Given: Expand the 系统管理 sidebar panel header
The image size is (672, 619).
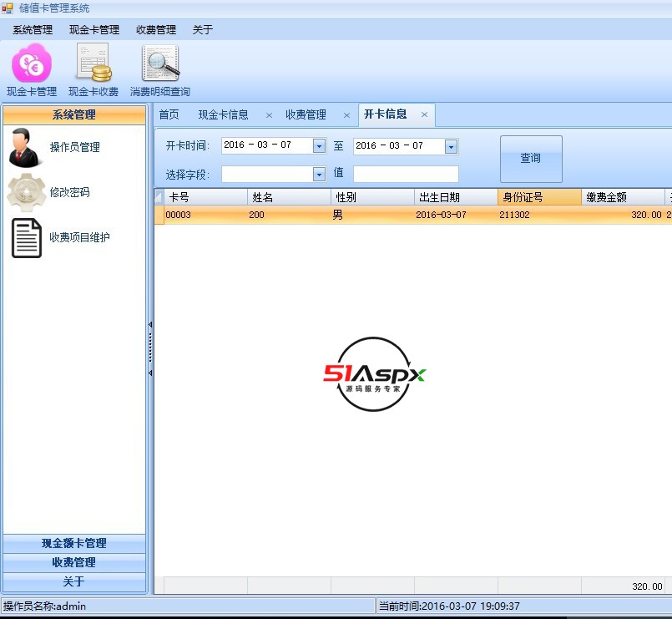Looking at the screenshot, I should 74,115.
